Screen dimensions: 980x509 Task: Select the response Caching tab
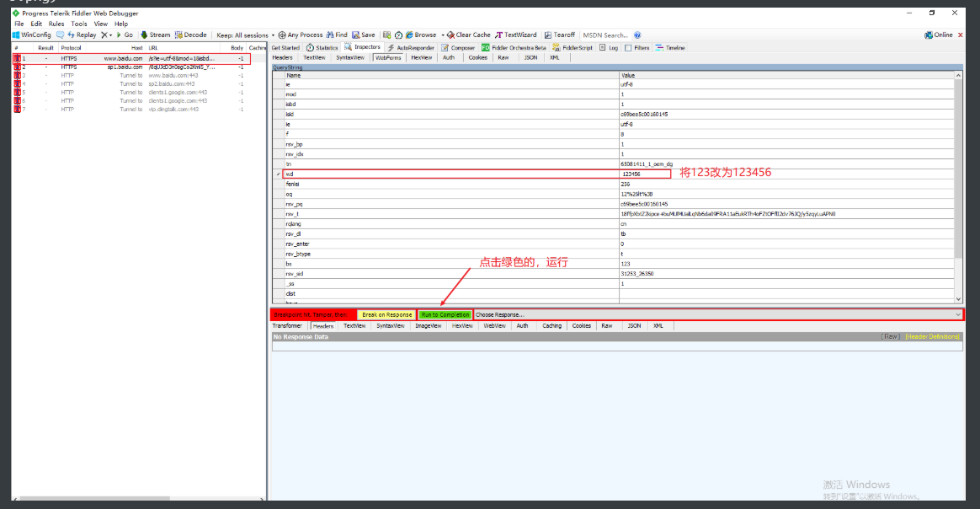pyautogui.click(x=551, y=326)
